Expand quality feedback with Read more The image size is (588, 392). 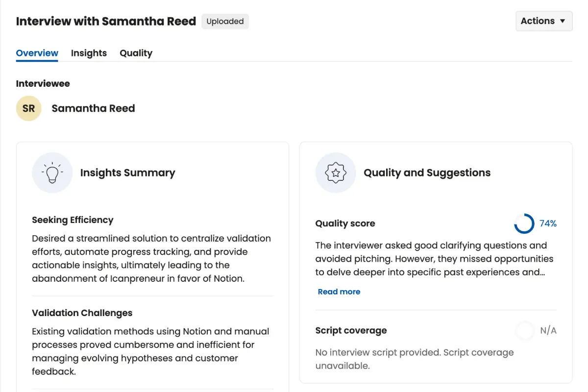339,292
